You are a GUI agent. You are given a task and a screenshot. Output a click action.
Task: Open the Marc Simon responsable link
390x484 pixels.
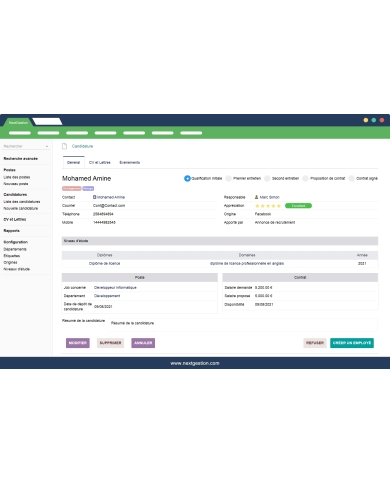tap(269, 197)
